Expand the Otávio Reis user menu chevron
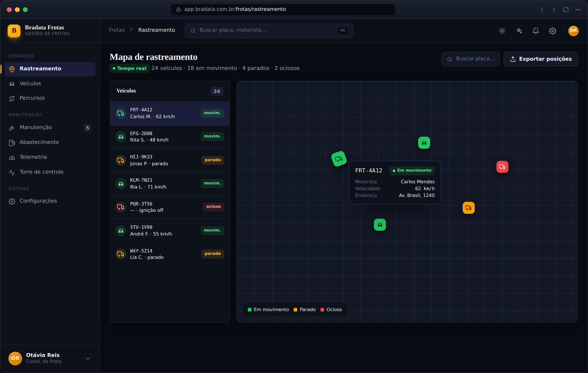 pyautogui.click(x=88, y=358)
